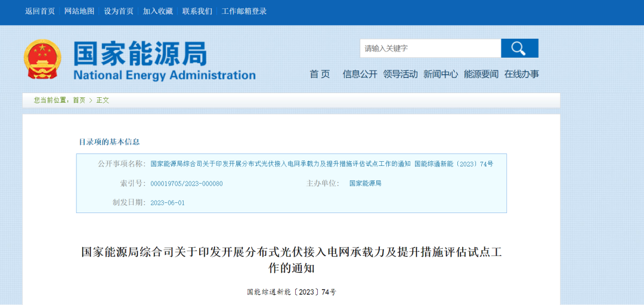Viewport: 644px width, 305px height.
Task: Open the 能源要闻 section
Action: pos(481,74)
